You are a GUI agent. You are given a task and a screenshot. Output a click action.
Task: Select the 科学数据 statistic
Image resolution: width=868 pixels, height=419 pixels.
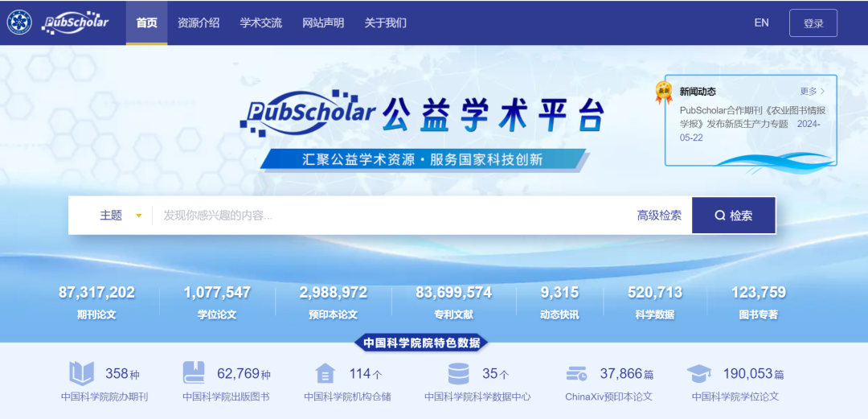point(655,314)
